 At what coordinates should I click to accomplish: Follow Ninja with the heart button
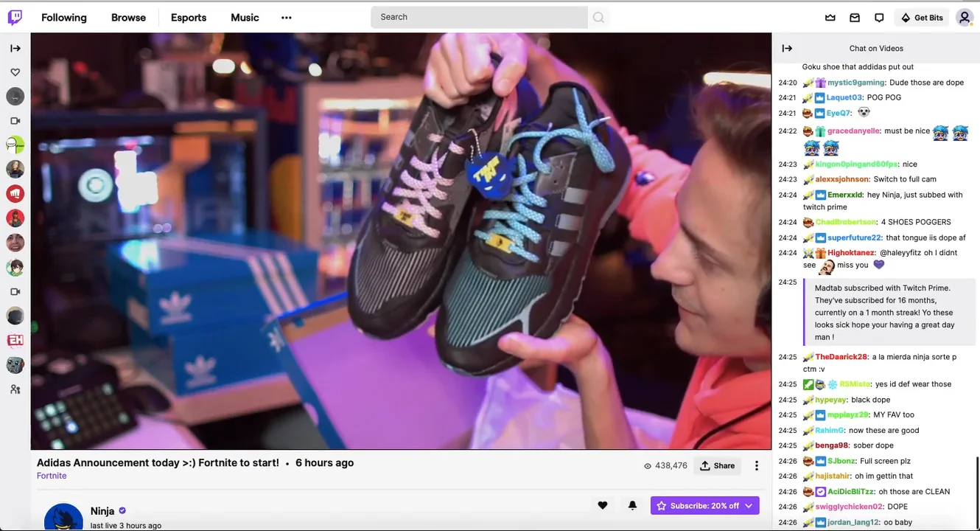click(x=603, y=505)
